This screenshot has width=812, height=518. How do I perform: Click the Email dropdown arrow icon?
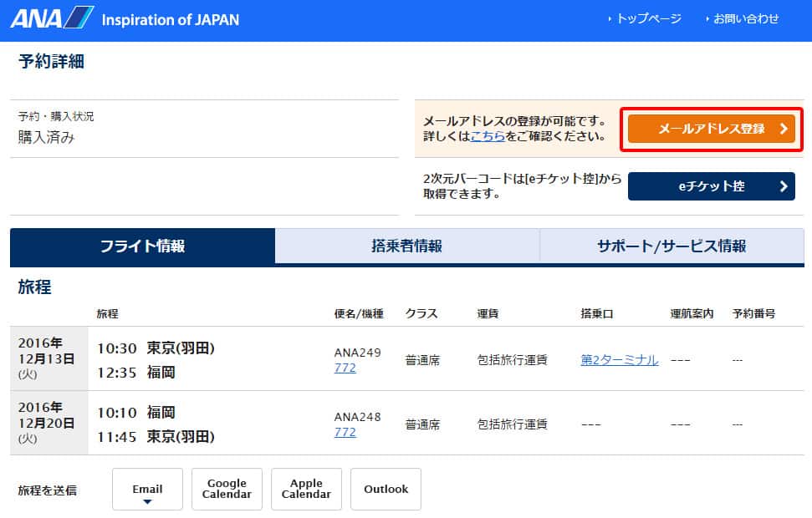point(147,502)
